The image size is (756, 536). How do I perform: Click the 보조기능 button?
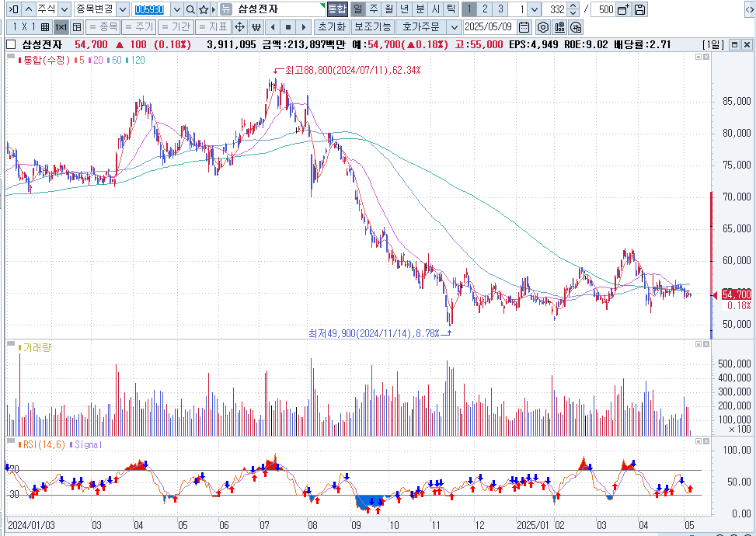pyautogui.click(x=374, y=27)
